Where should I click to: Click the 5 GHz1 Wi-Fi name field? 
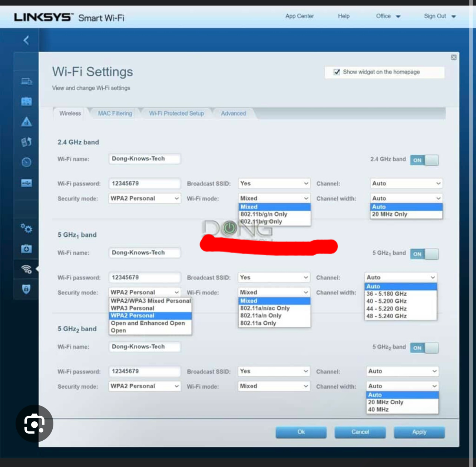[145, 253]
